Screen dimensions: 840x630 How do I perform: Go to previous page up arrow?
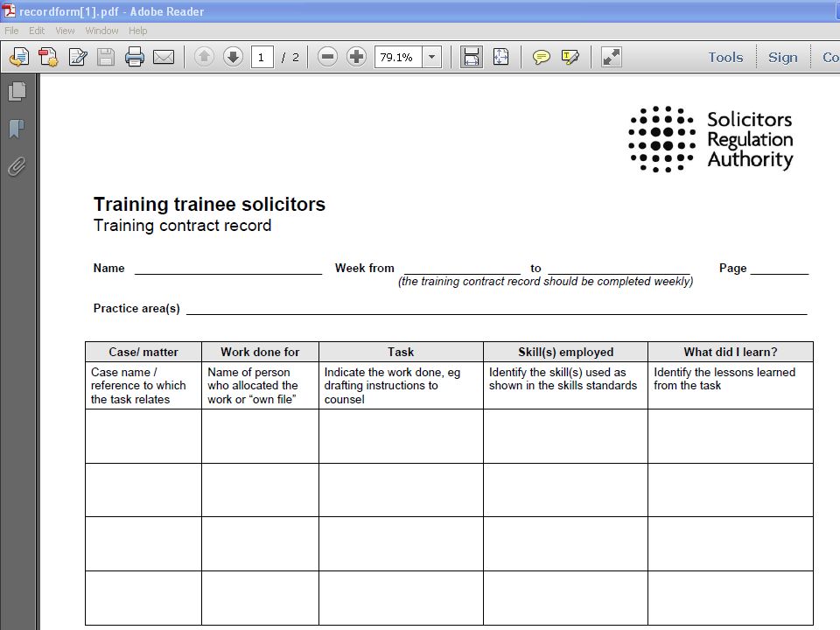204,57
